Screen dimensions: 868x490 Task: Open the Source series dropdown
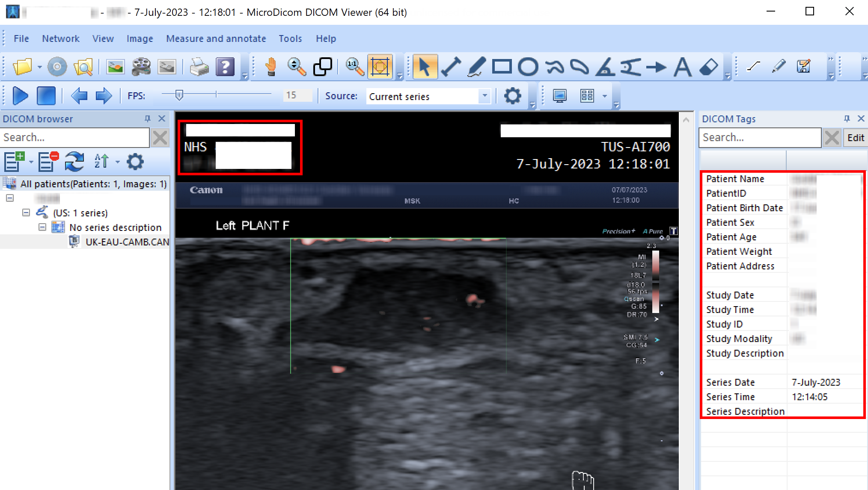pos(485,96)
